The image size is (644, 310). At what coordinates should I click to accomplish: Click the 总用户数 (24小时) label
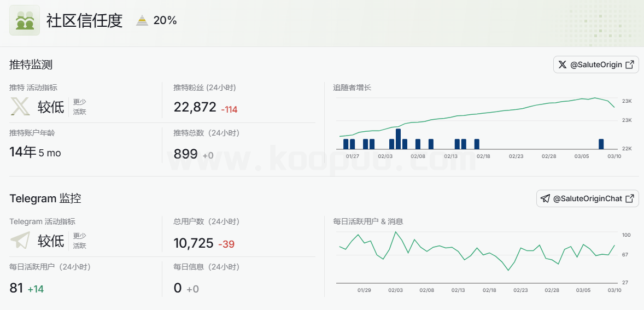point(206,221)
